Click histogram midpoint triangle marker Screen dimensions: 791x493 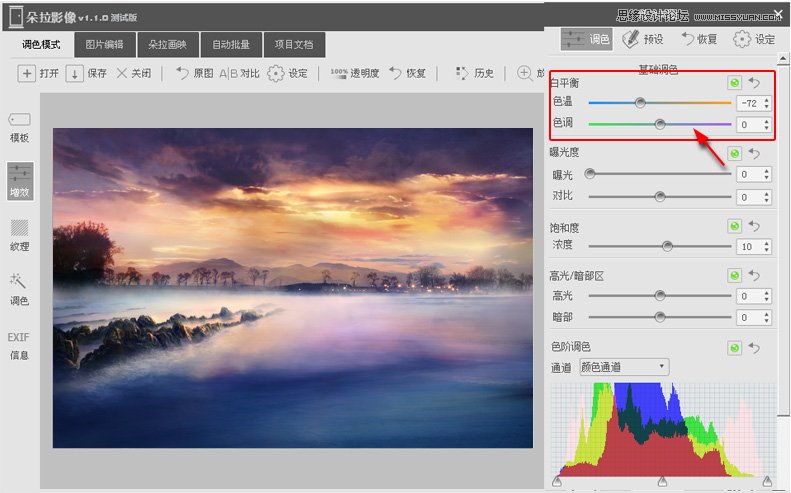pyautogui.click(x=662, y=480)
